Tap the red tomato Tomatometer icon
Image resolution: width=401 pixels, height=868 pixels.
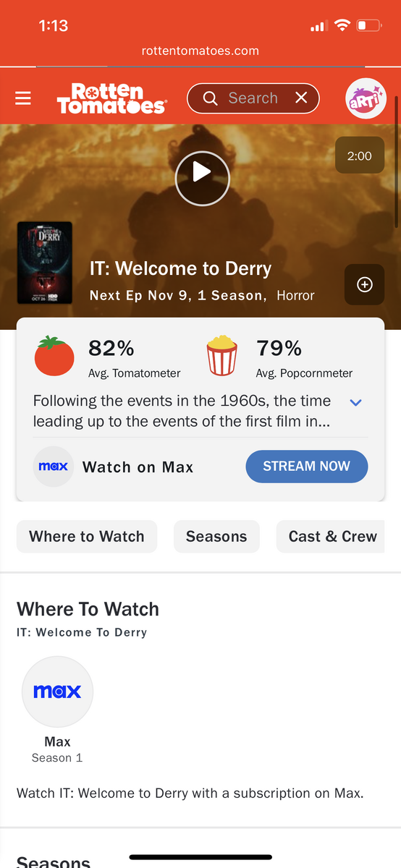(54, 356)
